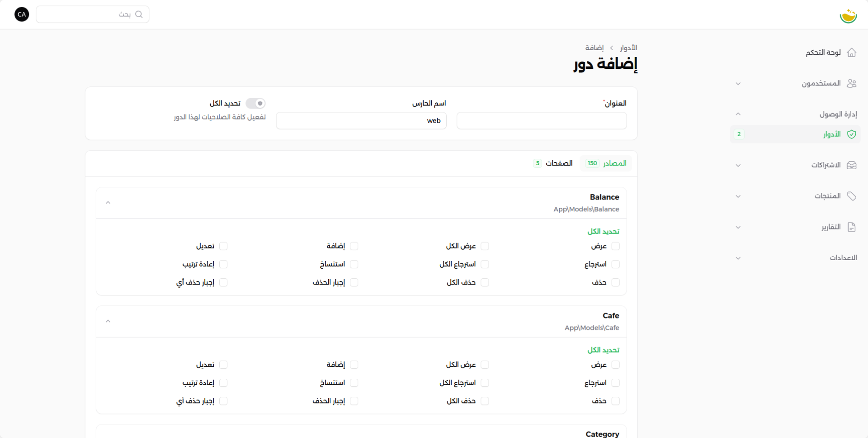Click the App\Models\Cafe text

click(x=592, y=328)
